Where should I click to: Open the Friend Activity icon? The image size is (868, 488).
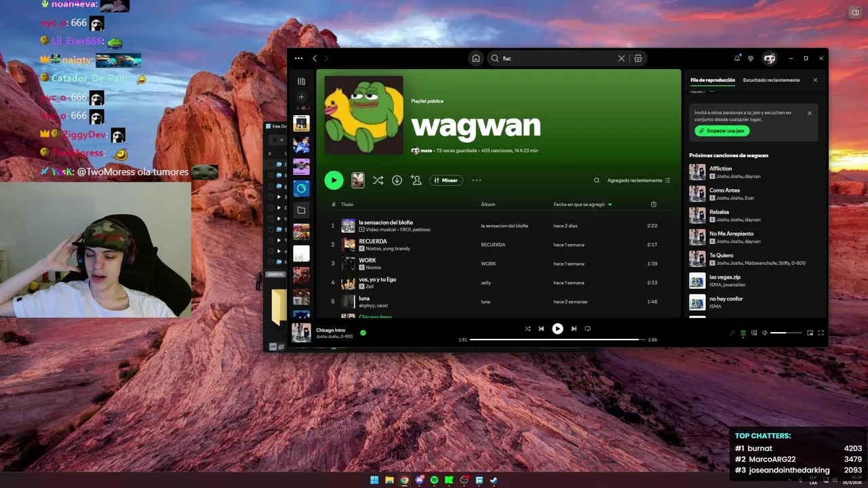[x=751, y=58]
